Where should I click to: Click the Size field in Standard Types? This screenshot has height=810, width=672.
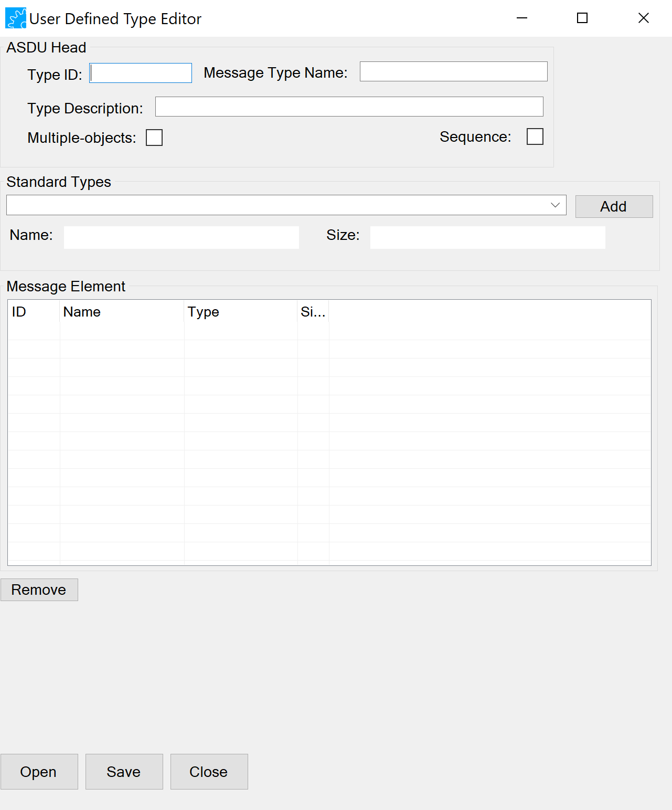488,237
